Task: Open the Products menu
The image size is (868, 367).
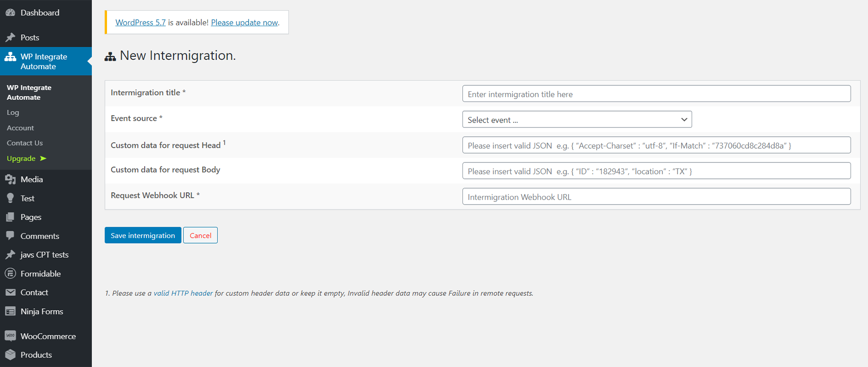Action: pyautogui.click(x=46, y=355)
